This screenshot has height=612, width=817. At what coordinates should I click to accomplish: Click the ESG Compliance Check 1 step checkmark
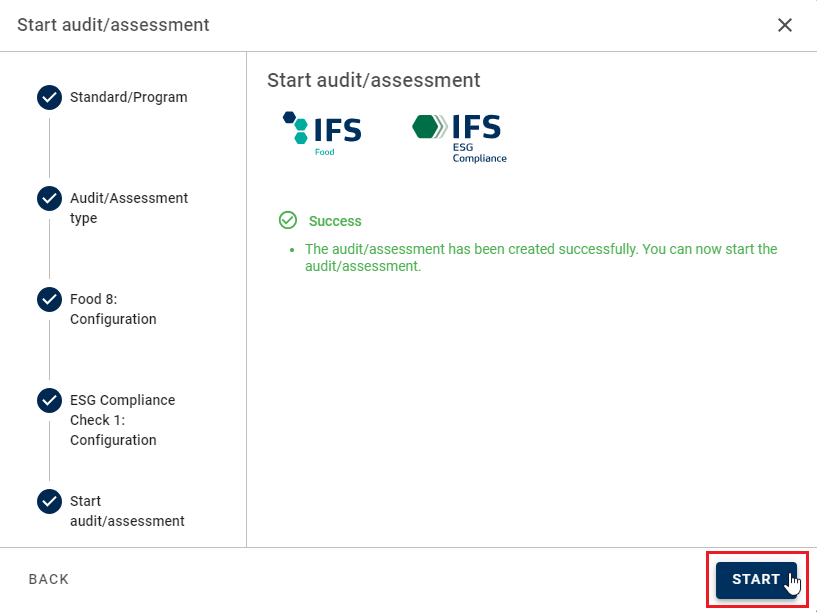point(49,401)
